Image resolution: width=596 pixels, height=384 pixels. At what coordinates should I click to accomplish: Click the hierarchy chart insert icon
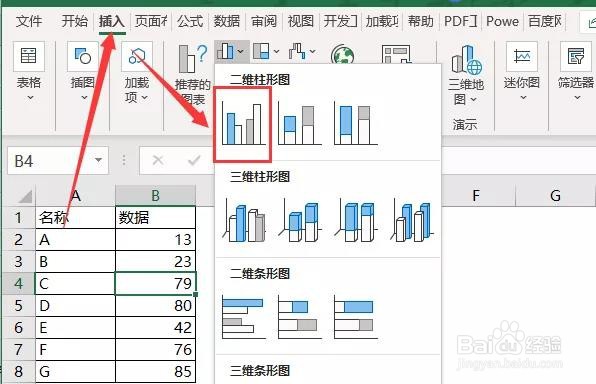261,51
